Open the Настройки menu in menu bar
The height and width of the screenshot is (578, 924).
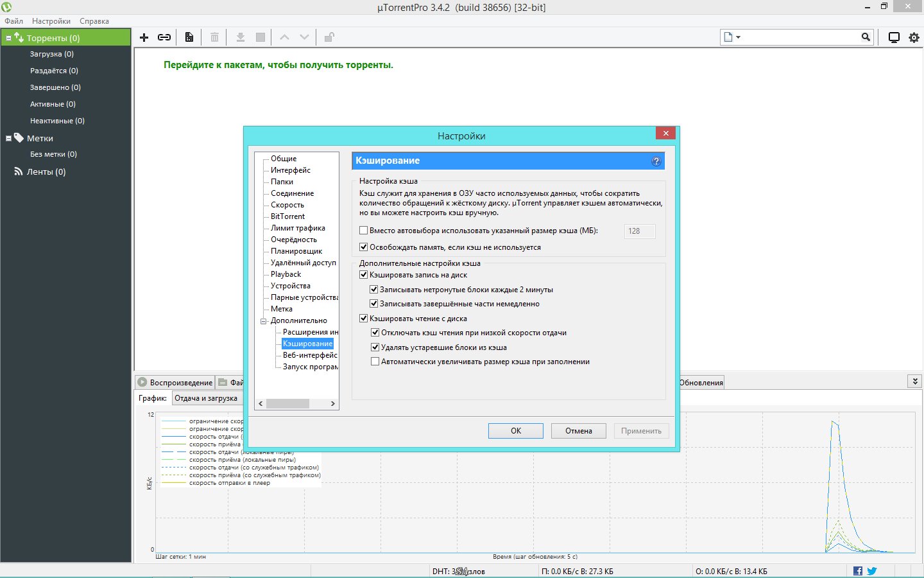51,21
